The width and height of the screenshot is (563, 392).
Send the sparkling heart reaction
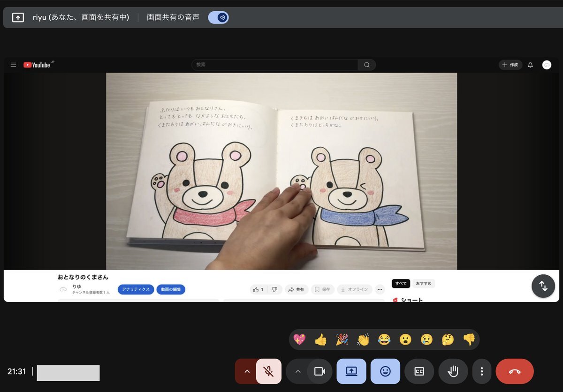click(299, 339)
